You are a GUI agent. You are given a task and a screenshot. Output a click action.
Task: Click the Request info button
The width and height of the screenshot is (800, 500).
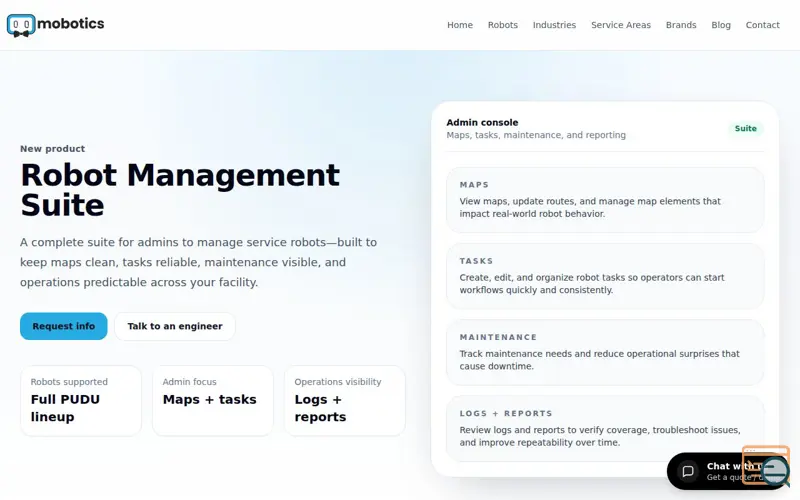64,326
